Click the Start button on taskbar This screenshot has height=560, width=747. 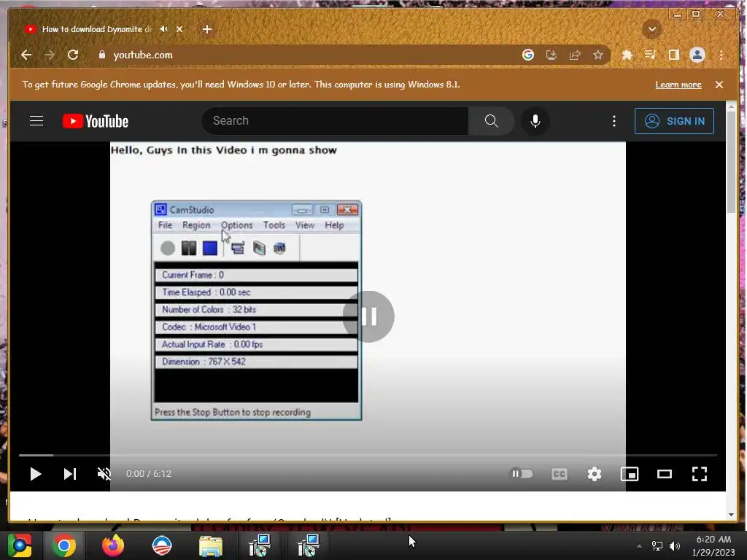click(19, 545)
